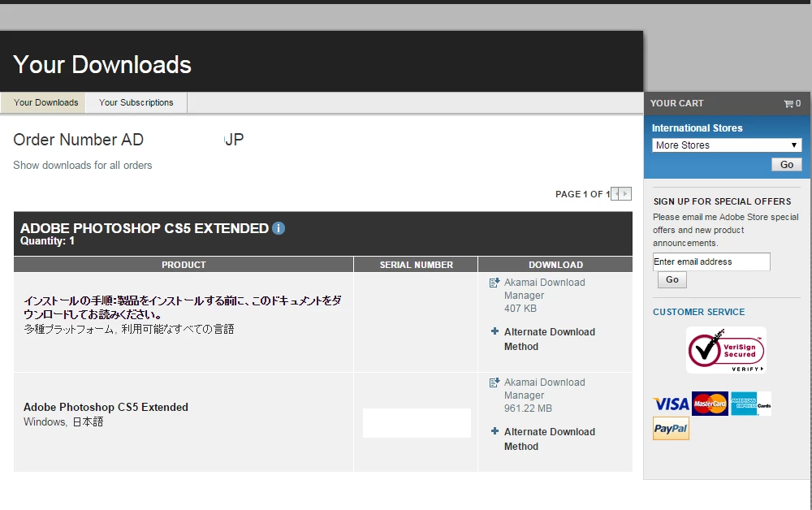812x510 pixels.
Task: Click the Download column header
Action: [555, 265]
